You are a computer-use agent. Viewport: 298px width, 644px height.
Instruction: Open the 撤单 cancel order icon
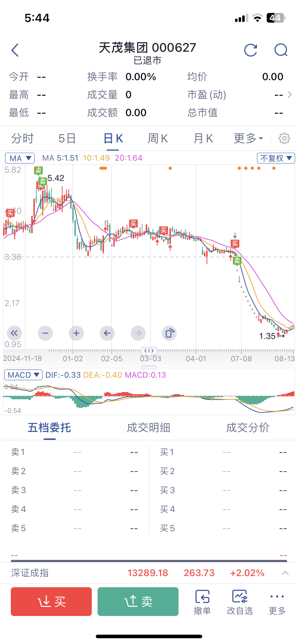point(202,602)
